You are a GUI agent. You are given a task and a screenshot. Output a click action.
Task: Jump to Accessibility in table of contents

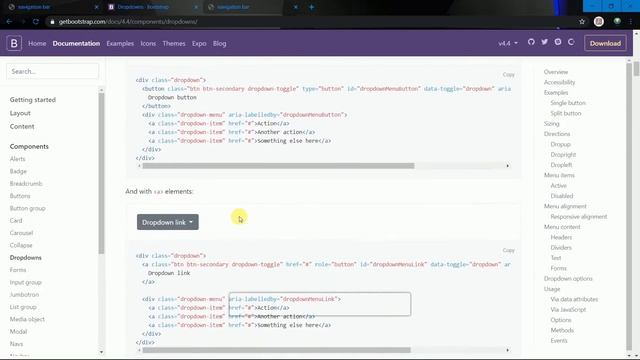tap(559, 82)
